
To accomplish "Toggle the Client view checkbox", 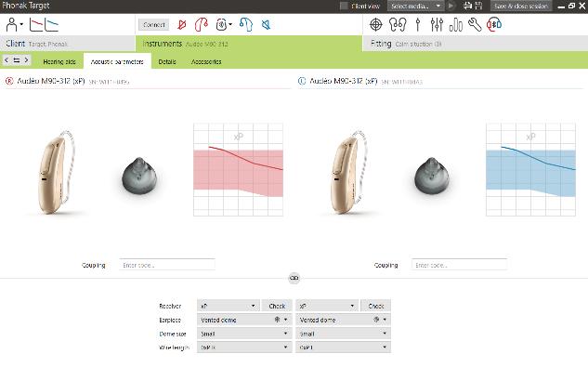I will [x=344, y=6].
